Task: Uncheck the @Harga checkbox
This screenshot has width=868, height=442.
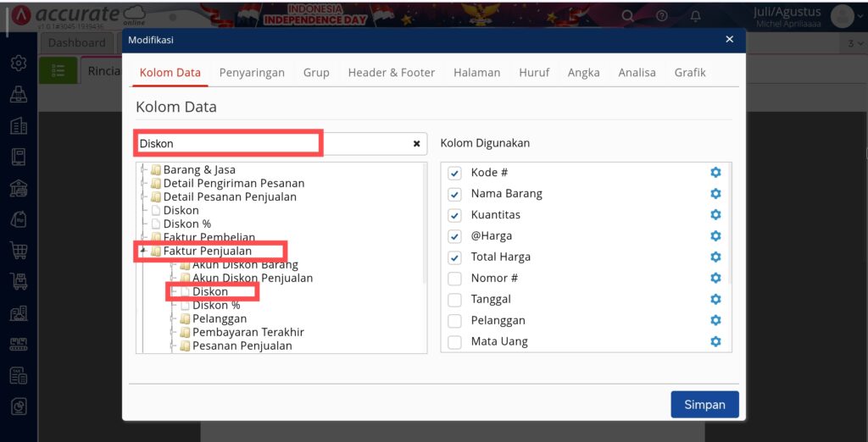Action: point(454,236)
